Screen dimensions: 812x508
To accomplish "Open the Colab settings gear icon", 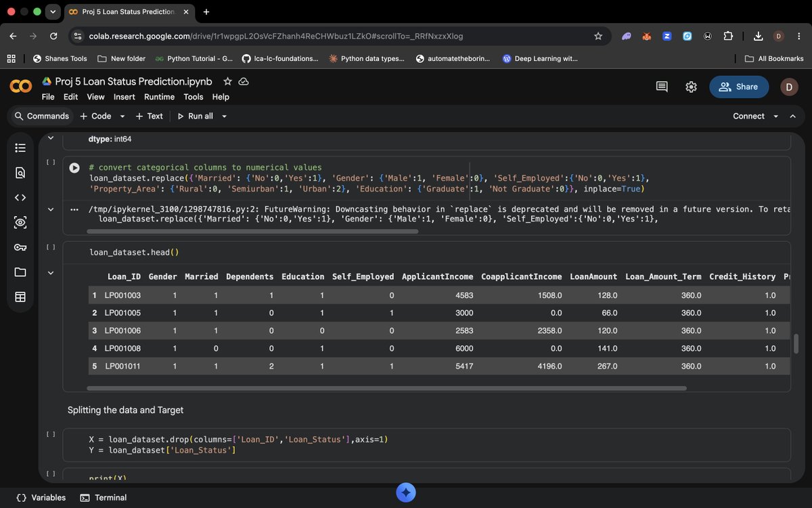I will coord(691,87).
